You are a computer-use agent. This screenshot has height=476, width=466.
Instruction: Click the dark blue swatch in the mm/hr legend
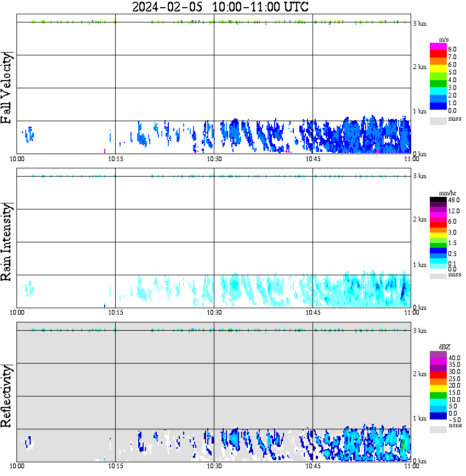click(438, 251)
